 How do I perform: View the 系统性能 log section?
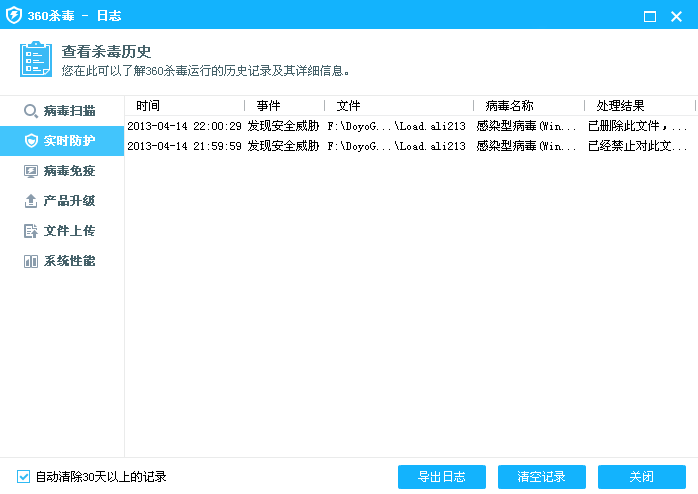coord(62,261)
